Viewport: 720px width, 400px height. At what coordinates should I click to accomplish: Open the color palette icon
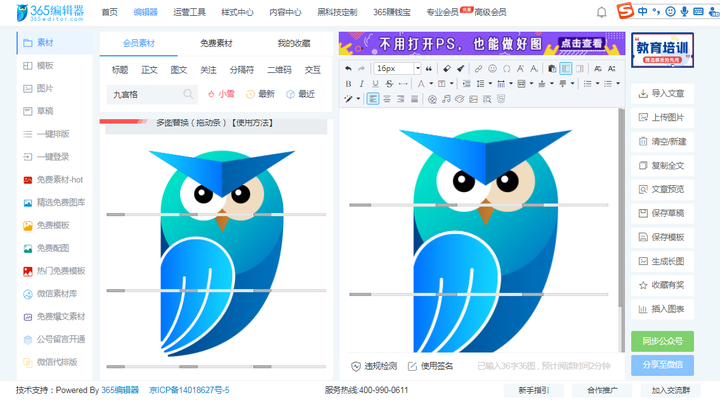(x=460, y=99)
